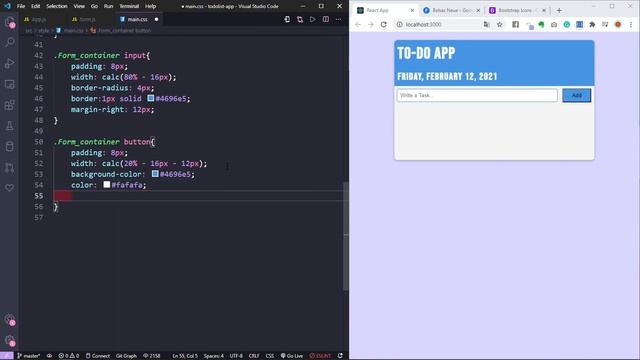Click the translate icon in Chrome address bar

[486, 24]
